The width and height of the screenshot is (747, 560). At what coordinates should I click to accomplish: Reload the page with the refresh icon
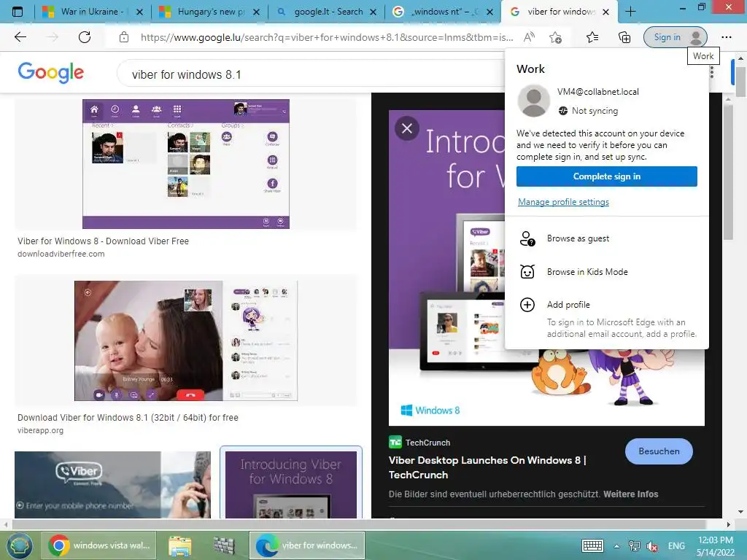pyautogui.click(x=85, y=37)
